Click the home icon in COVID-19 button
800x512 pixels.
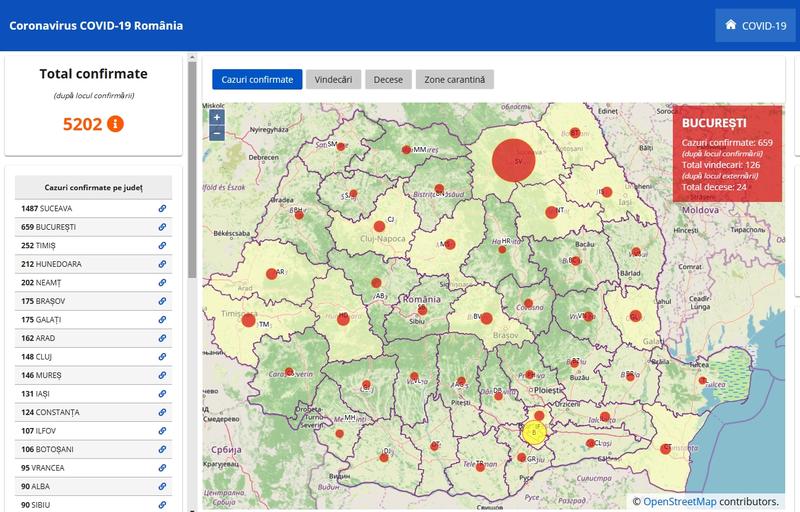tap(731, 25)
